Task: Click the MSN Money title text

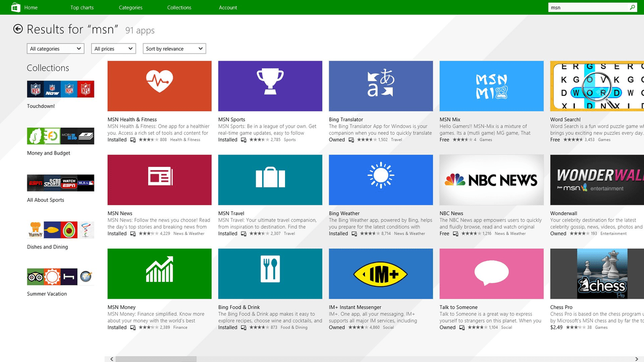Action: pos(122,307)
